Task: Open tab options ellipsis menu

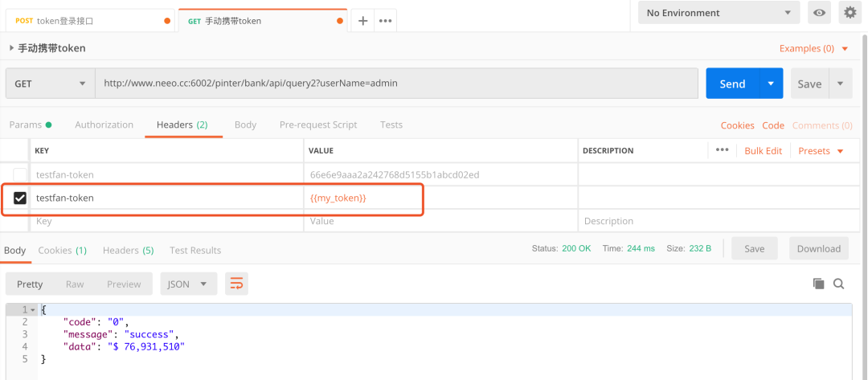Action: pyautogui.click(x=385, y=21)
